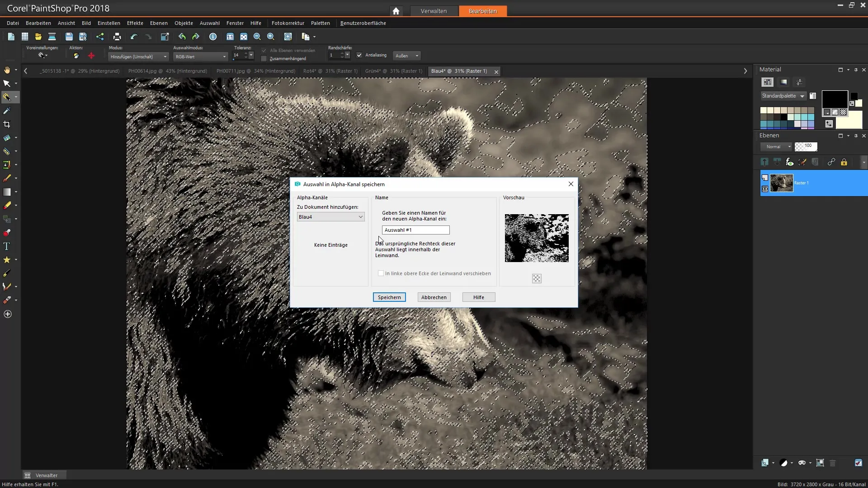
Task: Toggle Antialiasing checkbox
Action: 359,55
